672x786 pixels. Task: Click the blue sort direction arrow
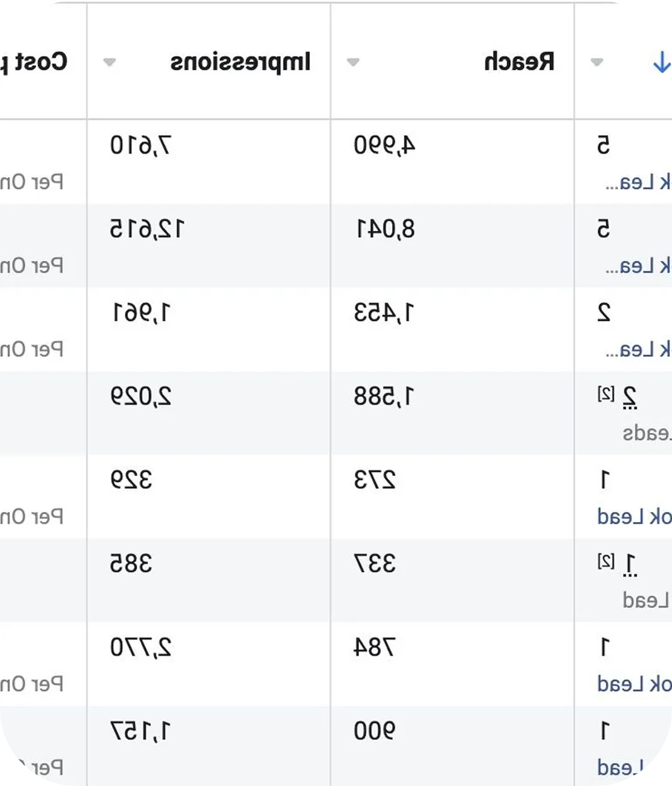tap(662, 62)
